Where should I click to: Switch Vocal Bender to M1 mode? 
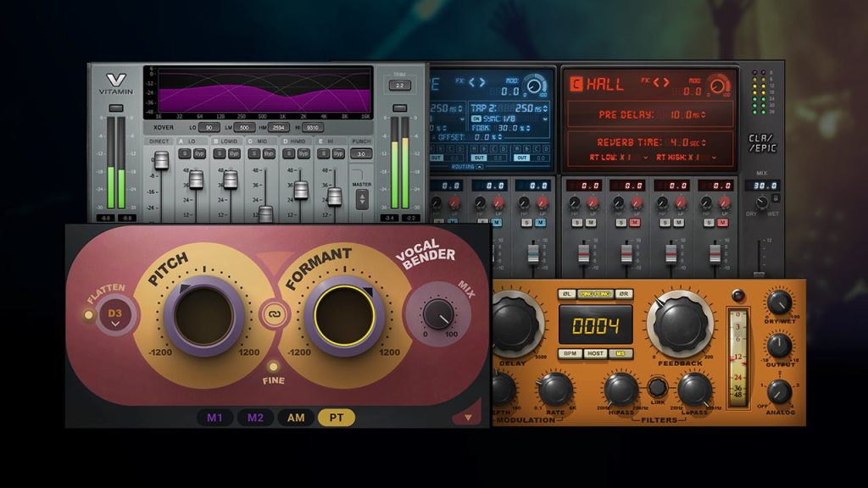(216, 417)
